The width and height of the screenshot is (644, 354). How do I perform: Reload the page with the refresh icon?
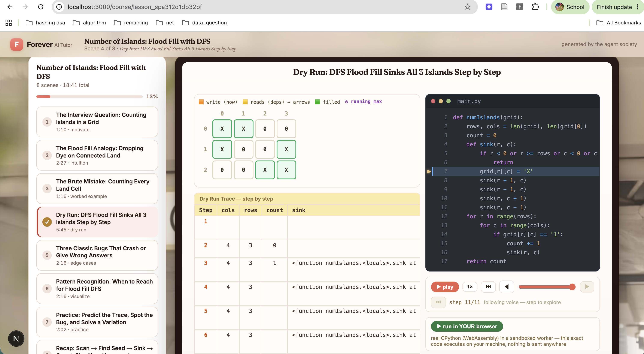40,7
